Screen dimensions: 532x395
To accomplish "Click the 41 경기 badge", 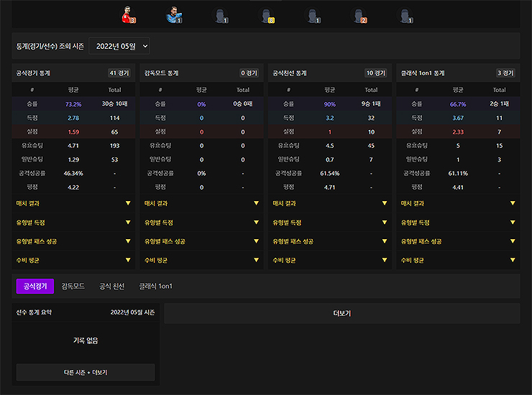I will coord(119,73).
